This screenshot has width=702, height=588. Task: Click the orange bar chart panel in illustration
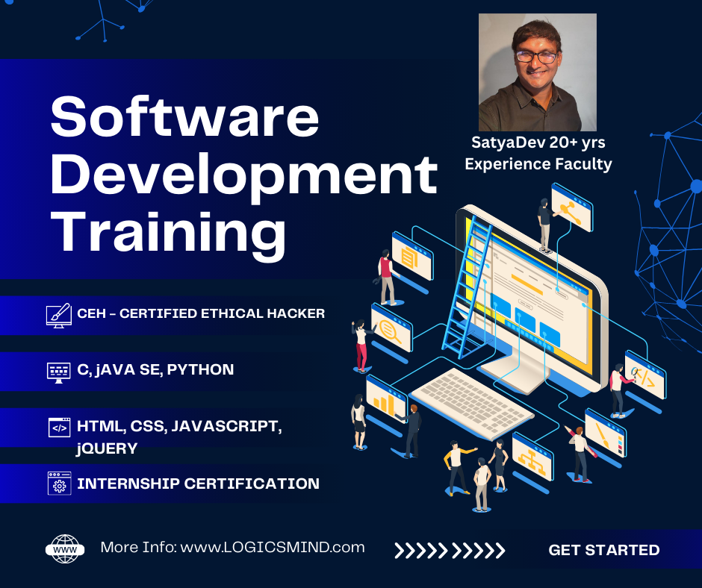click(385, 399)
